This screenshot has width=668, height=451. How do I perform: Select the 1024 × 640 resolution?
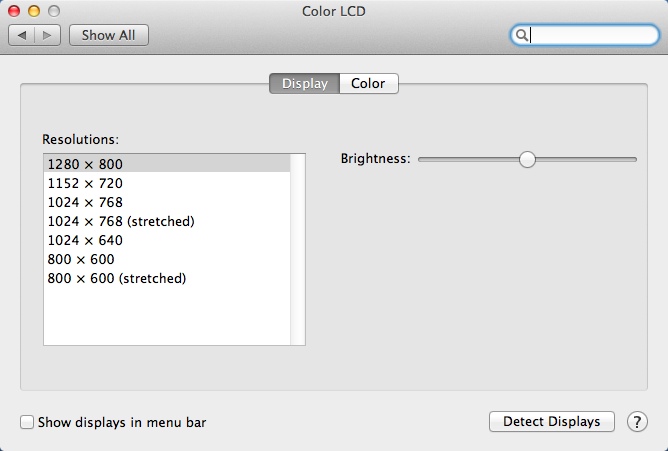pyautogui.click(x=85, y=240)
